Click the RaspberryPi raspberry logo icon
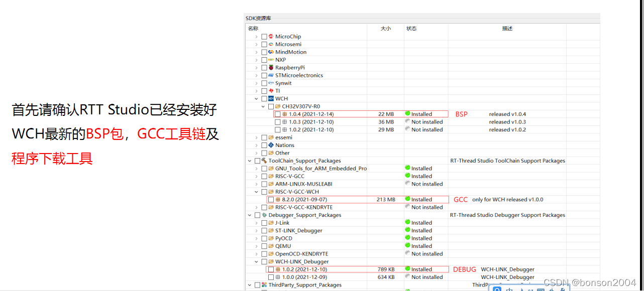The height and width of the screenshot is (291, 644). tap(271, 67)
